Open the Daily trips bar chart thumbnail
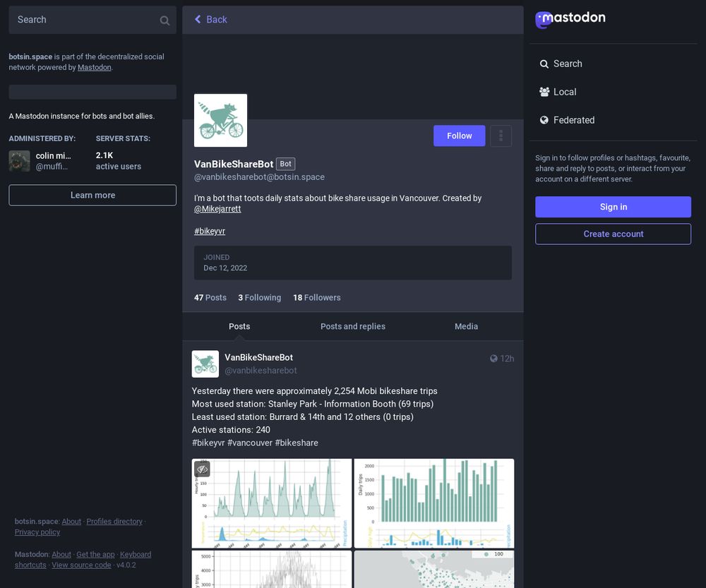This screenshot has height=588, width=706. click(434, 503)
